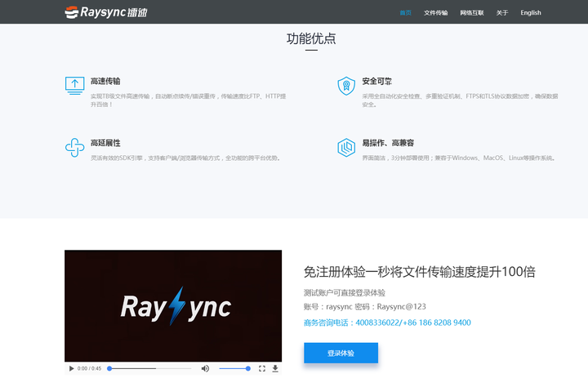Viewport: 588px width, 378px height.
Task: Enter video fullscreen mode
Action: (262, 369)
